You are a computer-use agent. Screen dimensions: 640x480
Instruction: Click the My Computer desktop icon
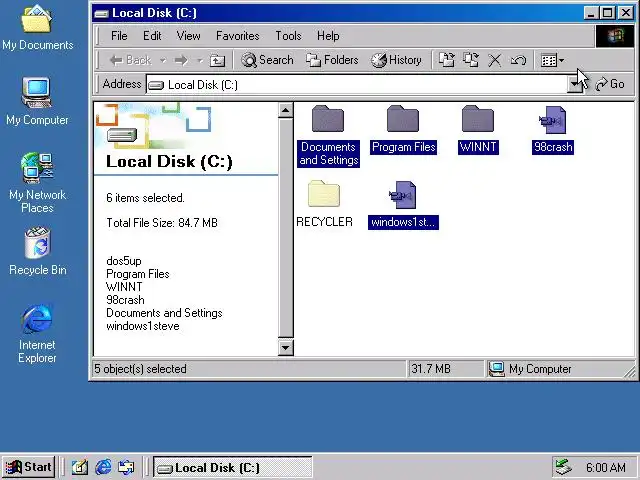[x=37, y=102]
